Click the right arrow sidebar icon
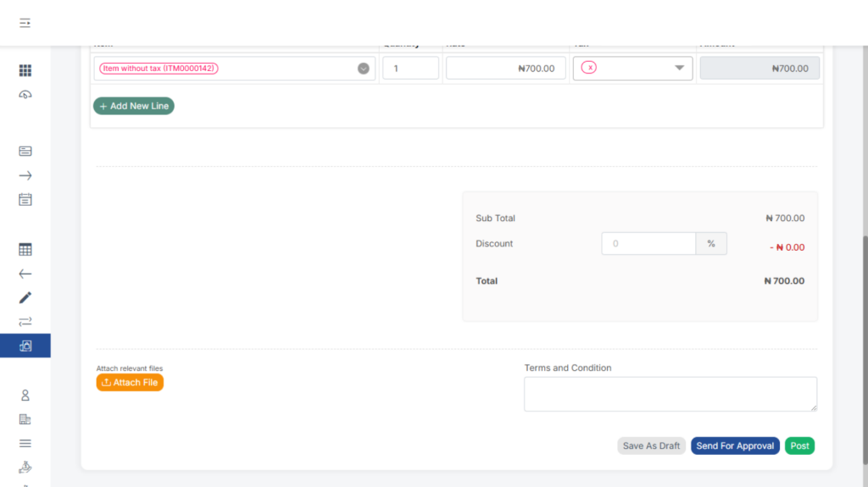 pos(25,175)
